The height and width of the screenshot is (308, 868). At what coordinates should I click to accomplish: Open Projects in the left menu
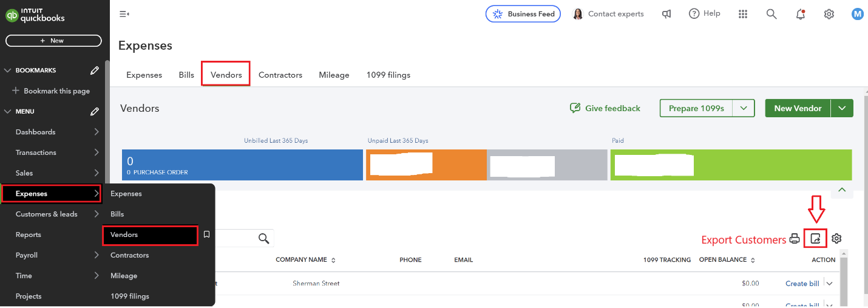tap(29, 296)
